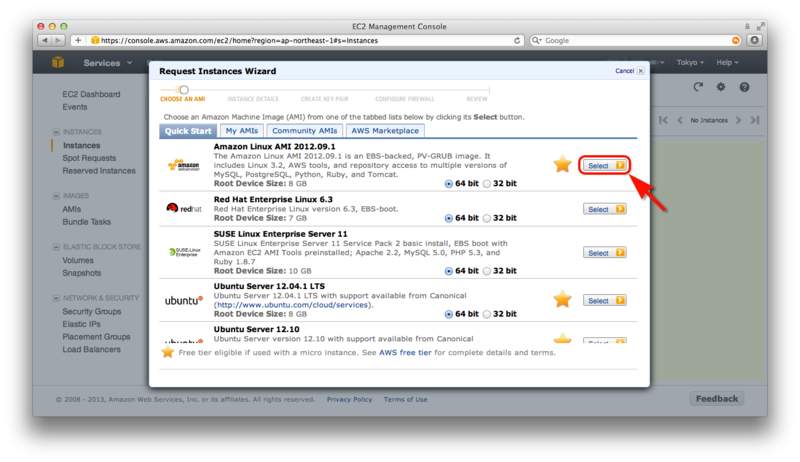The height and width of the screenshot is (462, 800).
Task: Select 32 bit for Amazon Linux AMI
Action: coord(487,184)
